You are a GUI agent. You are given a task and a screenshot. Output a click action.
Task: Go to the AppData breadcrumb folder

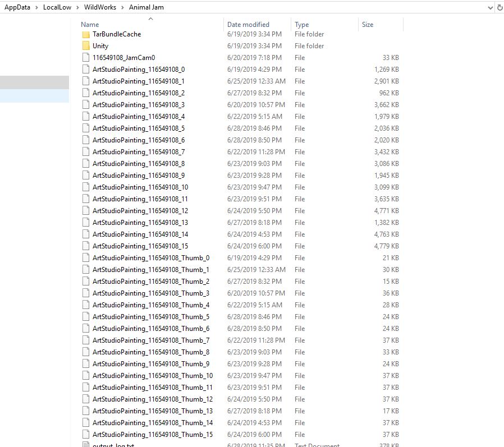16,7
